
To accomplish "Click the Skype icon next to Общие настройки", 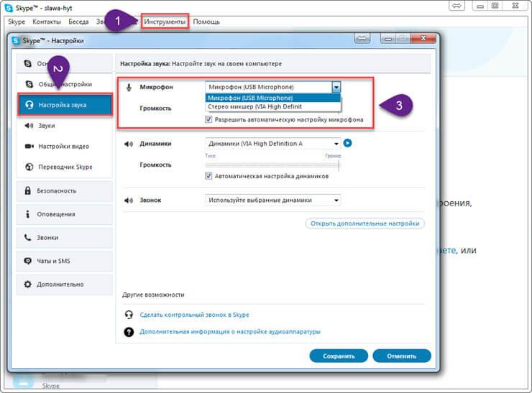I will click(x=29, y=84).
